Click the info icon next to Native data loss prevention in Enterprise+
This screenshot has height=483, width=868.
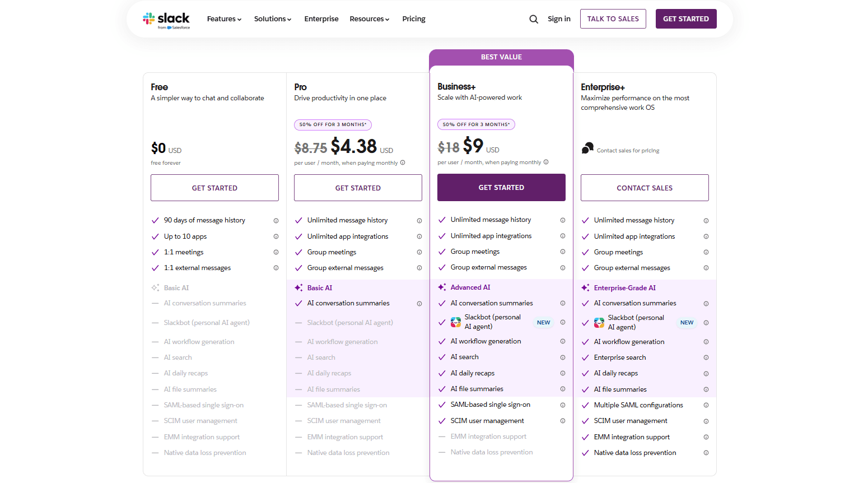[x=706, y=453]
